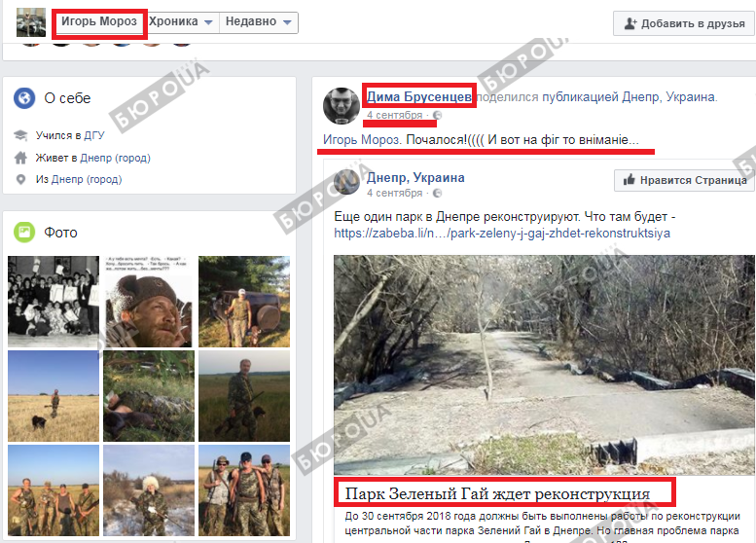Click the small profile picture at top left
The height and width of the screenshot is (543, 756).
(32, 22)
